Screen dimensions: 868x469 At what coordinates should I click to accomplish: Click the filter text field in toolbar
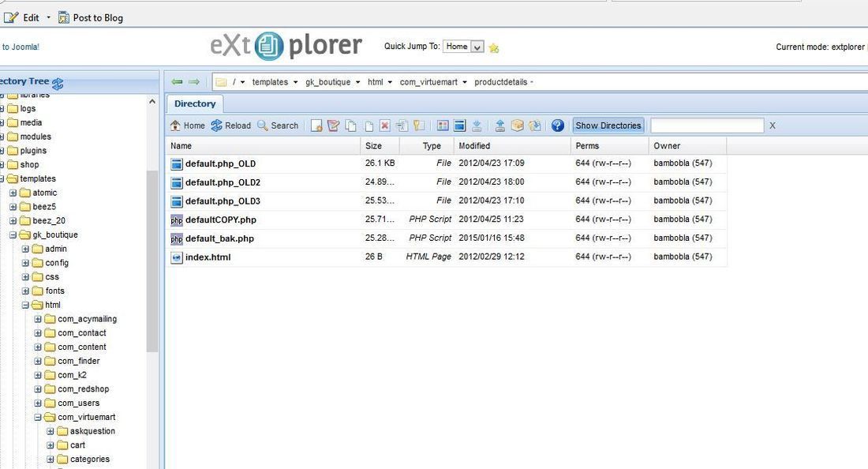[707, 126]
